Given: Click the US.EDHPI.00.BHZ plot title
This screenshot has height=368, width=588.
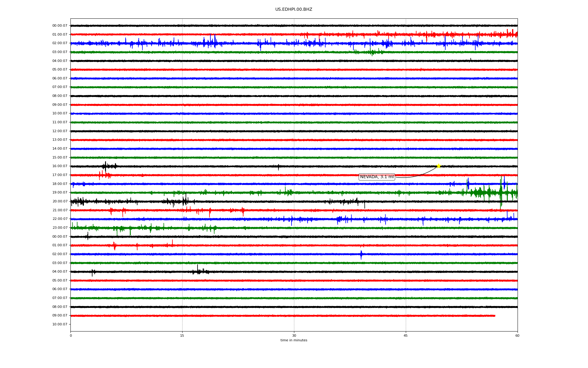Looking at the screenshot, I should (293, 10).
